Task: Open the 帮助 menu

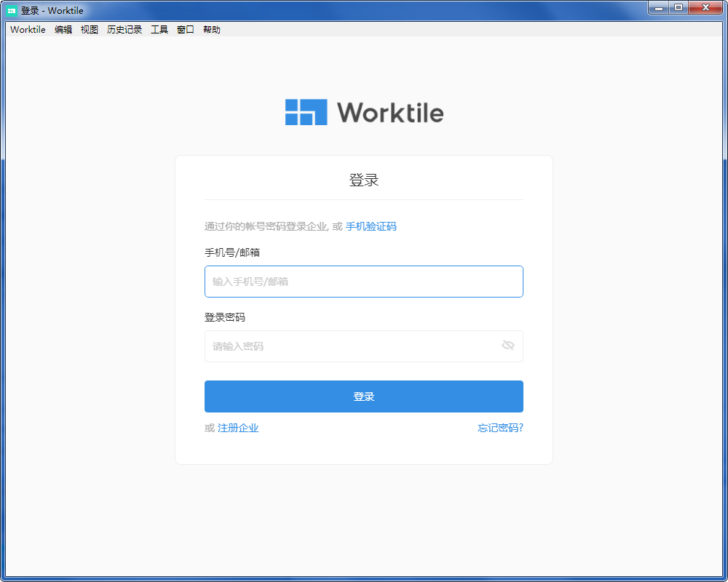Action: point(211,30)
